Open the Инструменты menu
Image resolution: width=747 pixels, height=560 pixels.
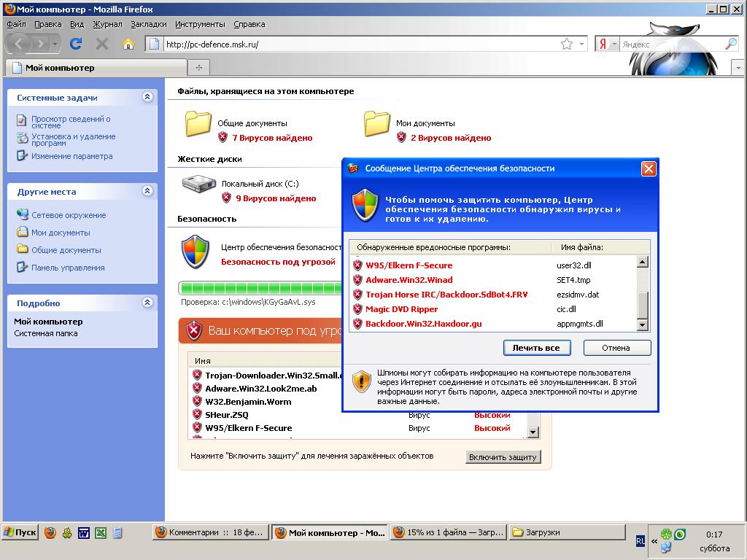[x=200, y=24]
